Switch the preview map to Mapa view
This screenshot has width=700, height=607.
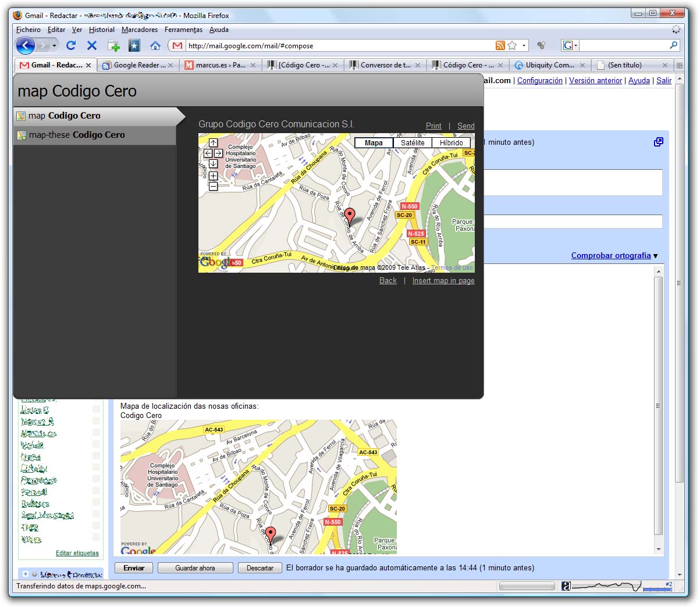coord(374,142)
